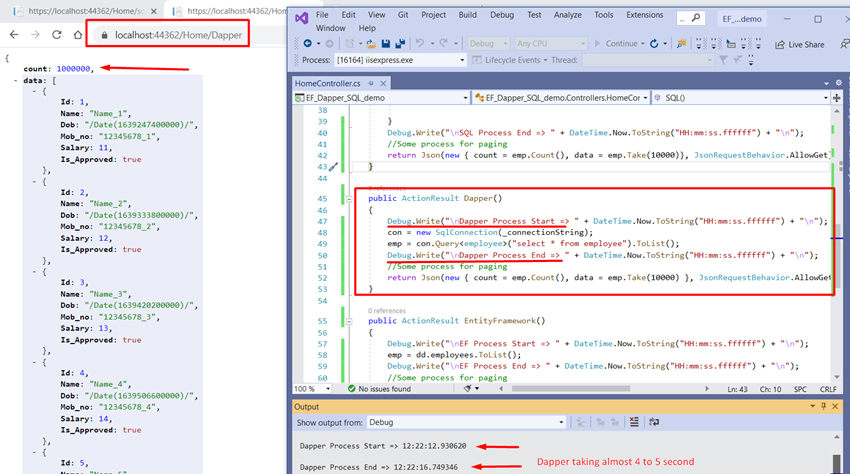
Task: Click the screwdriver quick action icon at line 43
Action: point(333,167)
